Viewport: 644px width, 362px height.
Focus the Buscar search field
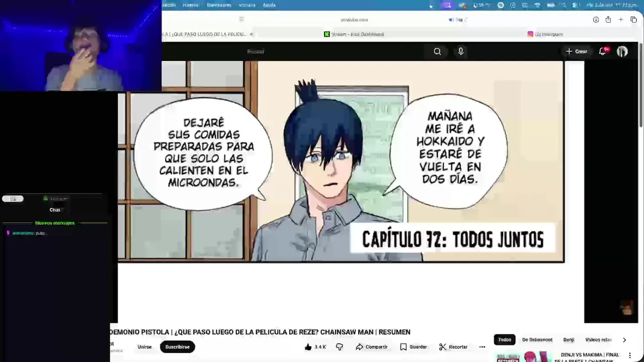click(332, 51)
